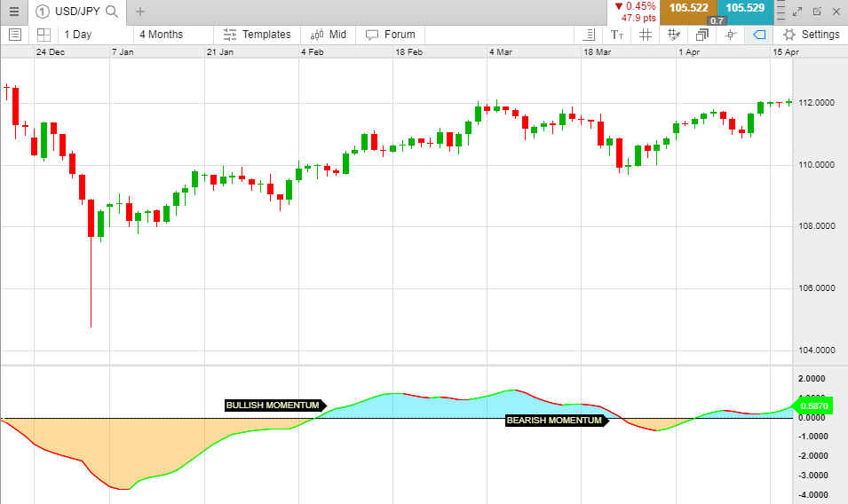Open the hamburger main menu
This screenshot has height=504, width=848.
coord(14,12)
